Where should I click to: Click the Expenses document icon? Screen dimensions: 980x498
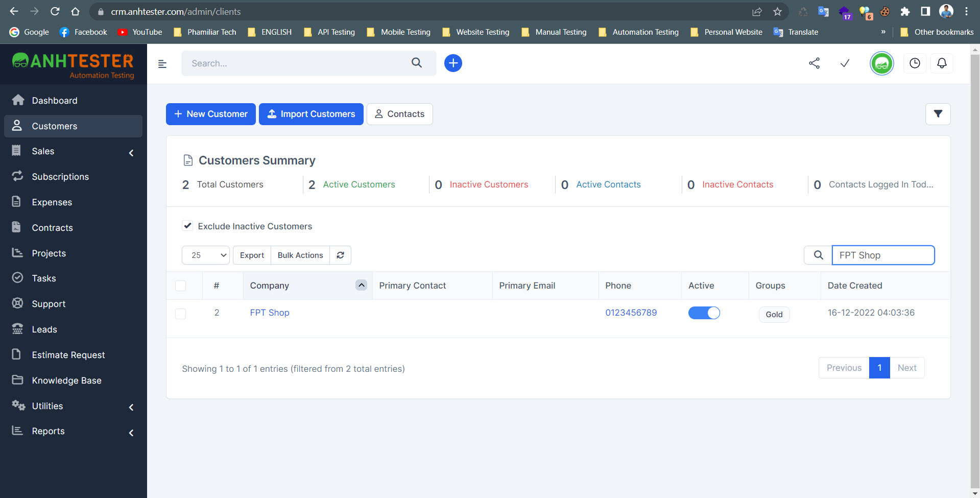(16, 202)
